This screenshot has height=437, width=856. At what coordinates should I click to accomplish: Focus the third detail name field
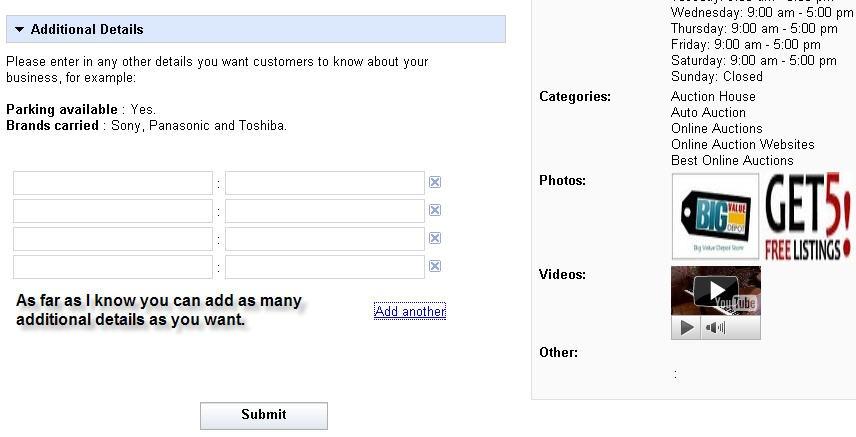pos(113,239)
